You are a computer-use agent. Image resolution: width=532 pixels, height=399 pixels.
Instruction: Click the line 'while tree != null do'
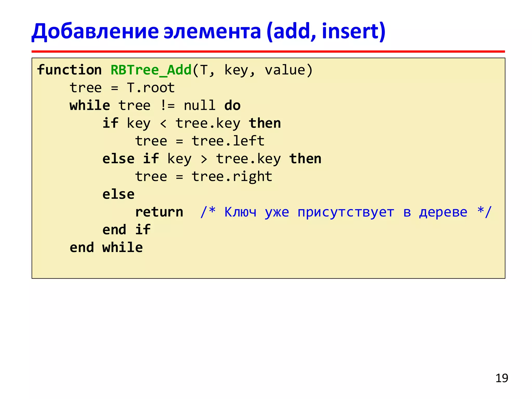(x=155, y=105)
